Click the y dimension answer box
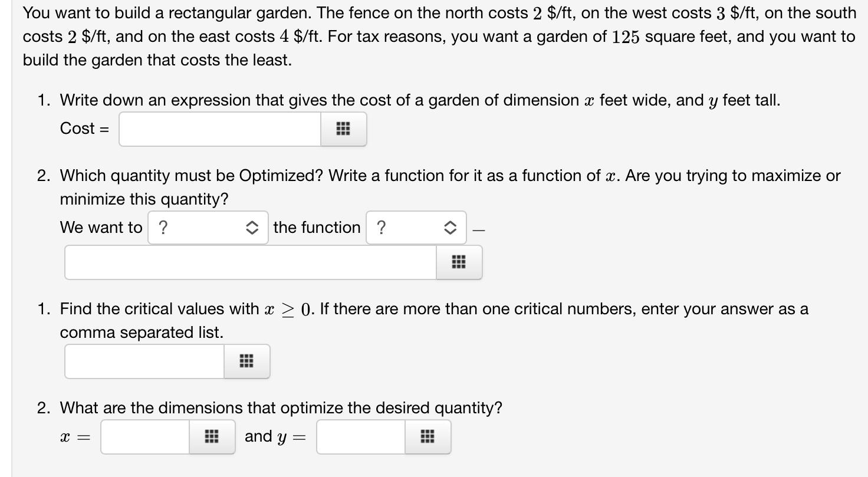 click(x=360, y=436)
